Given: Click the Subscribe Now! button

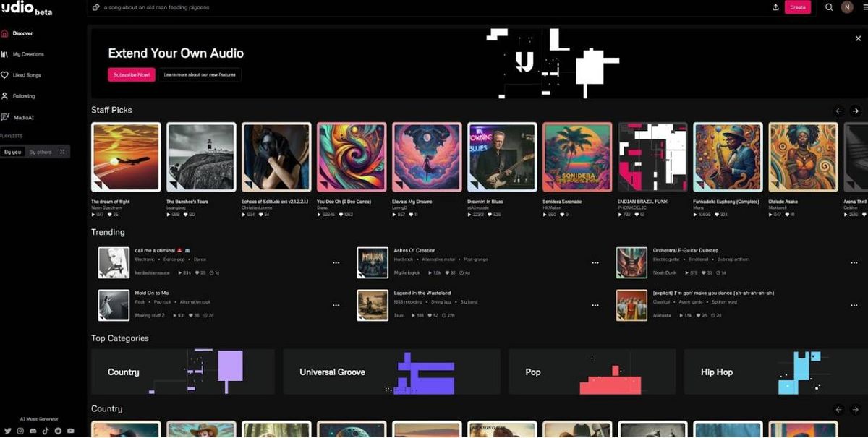Looking at the screenshot, I should 131,74.
